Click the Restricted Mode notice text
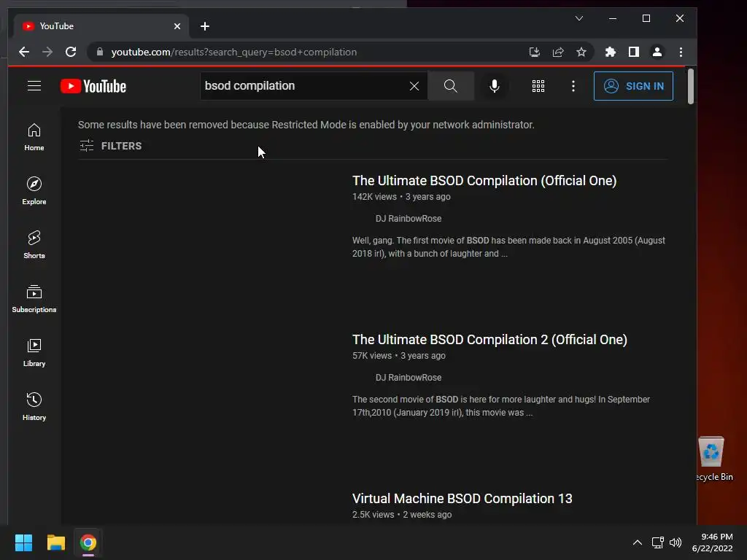Viewport: 747px width, 560px height. [x=306, y=125]
